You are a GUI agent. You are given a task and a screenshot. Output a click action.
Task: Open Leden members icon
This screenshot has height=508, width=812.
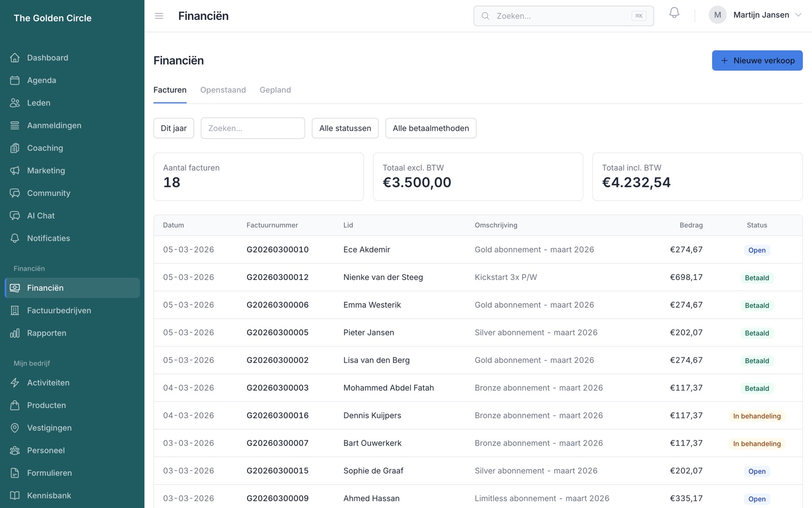15,103
